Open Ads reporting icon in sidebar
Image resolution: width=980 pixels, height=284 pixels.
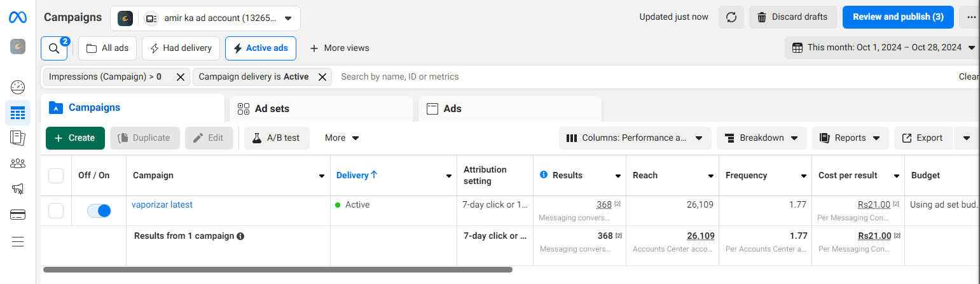coord(18,138)
